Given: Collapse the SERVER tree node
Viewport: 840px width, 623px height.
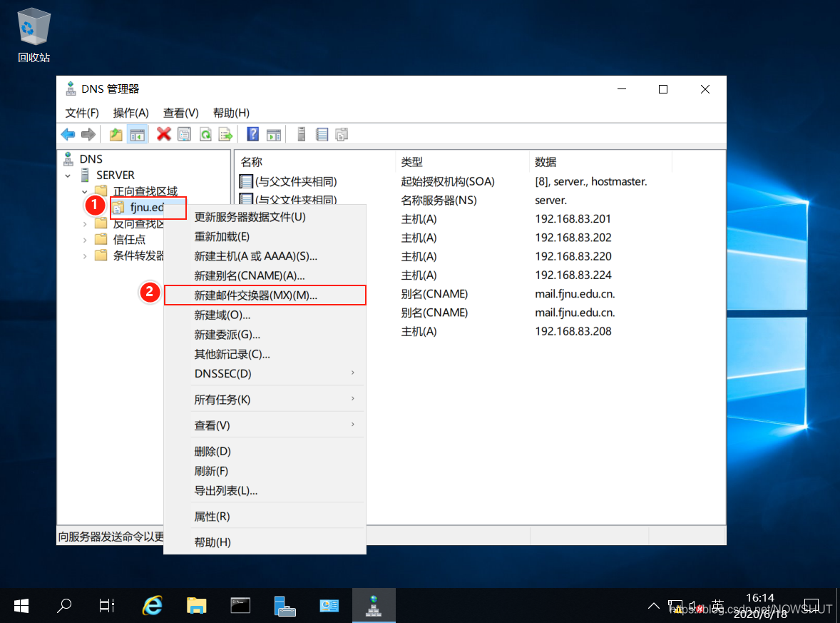Looking at the screenshot, I should (68, 176).
